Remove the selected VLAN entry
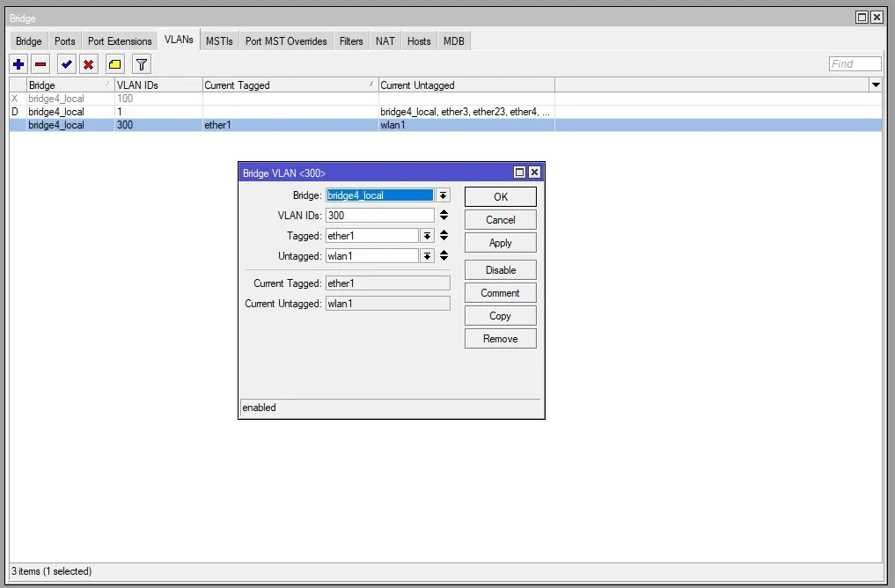The width and height of the screenshot is (895, 588). 41,63
